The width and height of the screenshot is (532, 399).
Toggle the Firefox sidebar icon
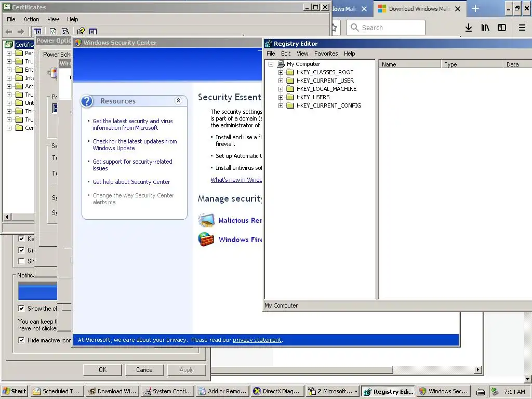tap(502, 28)
